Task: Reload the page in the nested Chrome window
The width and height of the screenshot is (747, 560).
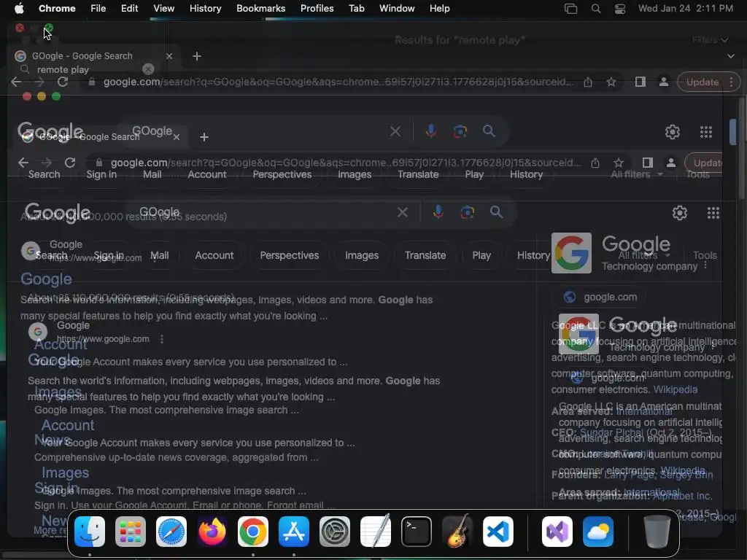Action: pos(70,163)
